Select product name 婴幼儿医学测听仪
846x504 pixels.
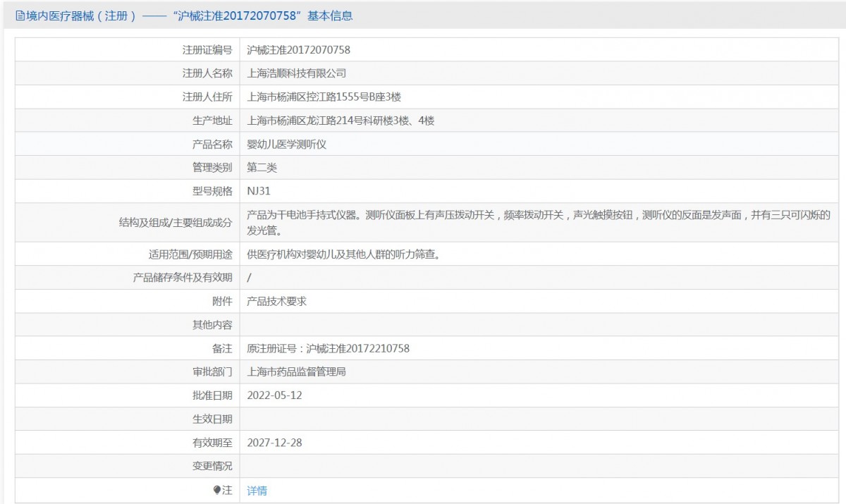(x=287, y=145)
